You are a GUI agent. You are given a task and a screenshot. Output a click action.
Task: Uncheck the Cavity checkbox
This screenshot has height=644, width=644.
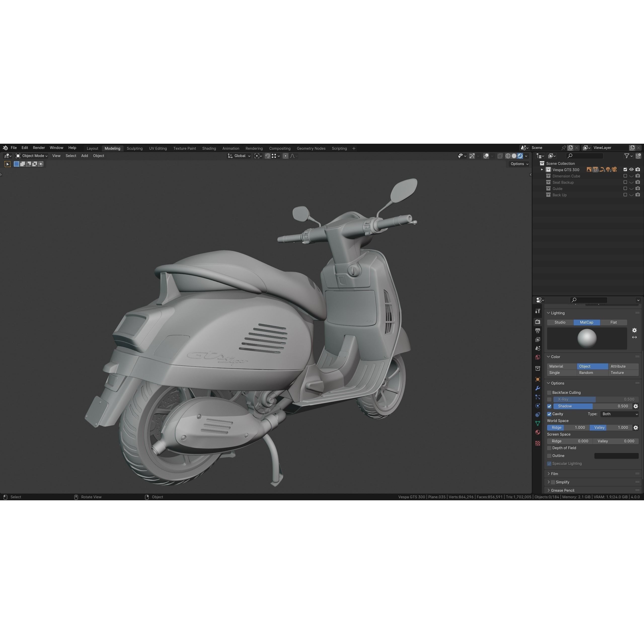coord(549,414)
